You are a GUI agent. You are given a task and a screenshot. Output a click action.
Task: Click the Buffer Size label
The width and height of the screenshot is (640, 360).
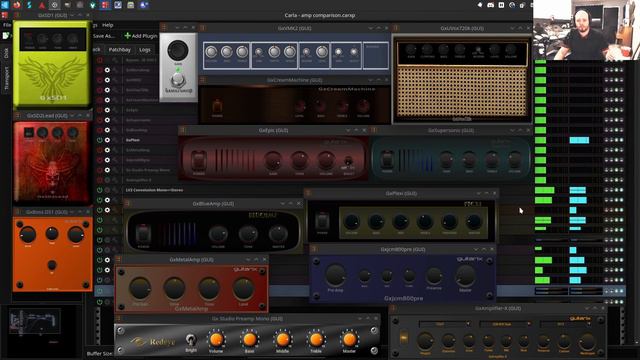click(x=99, y=353)
